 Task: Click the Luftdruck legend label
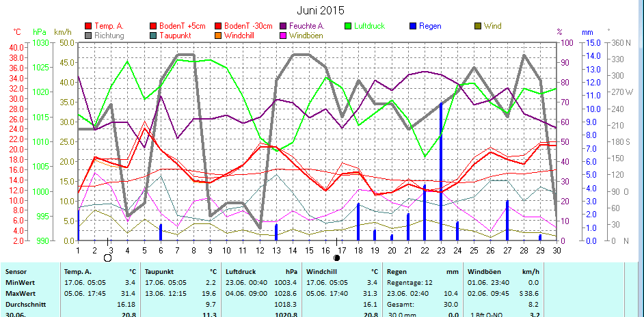click(370, 26)
